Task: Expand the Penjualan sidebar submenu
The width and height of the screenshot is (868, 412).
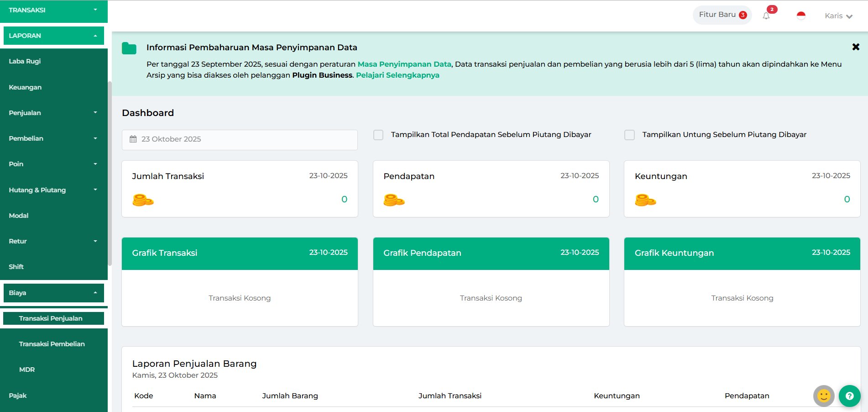Action: 53,113
